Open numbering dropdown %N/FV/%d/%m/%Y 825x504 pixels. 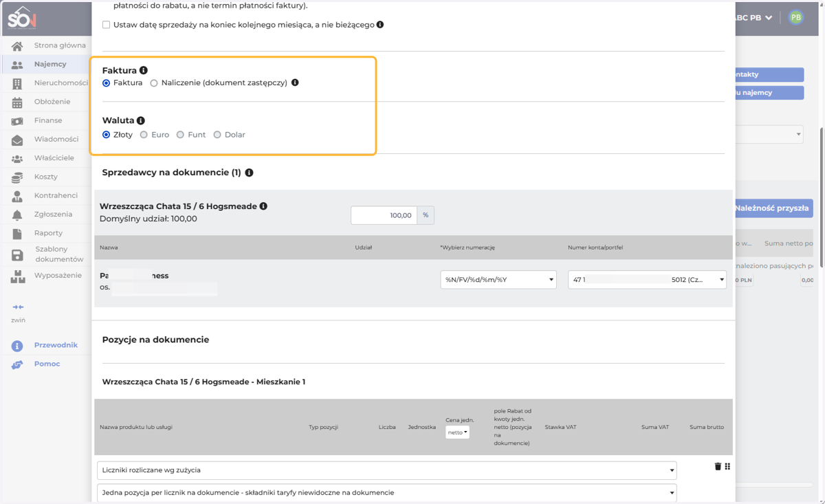point(498,280)
